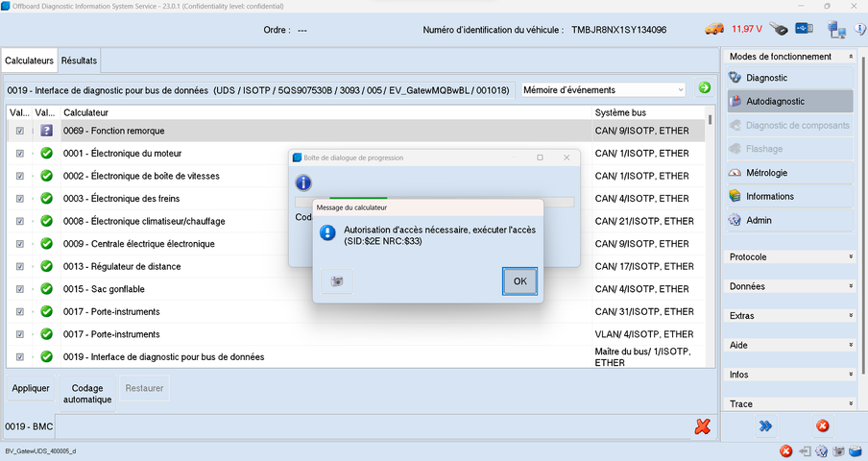
Task: Open the Informations mode
Action: pyautogui.click(x=769, y=196)
